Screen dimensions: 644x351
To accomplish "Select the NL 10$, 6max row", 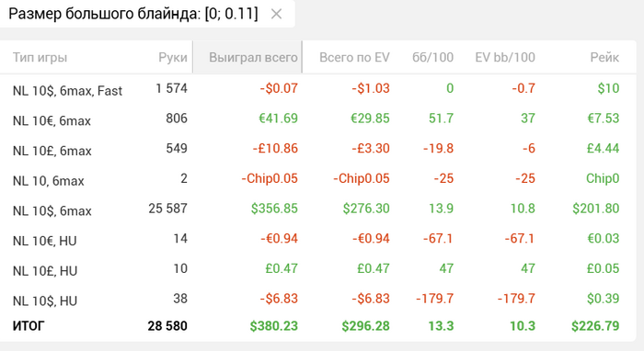I will 318,209.
